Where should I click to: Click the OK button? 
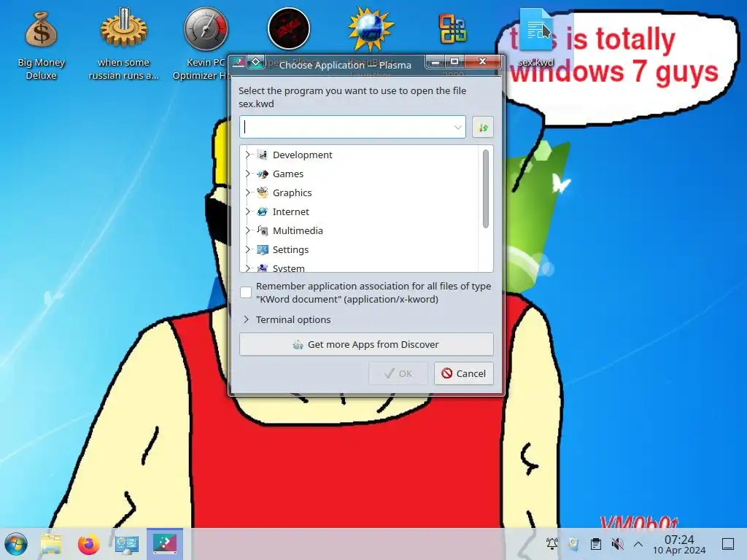398,373
